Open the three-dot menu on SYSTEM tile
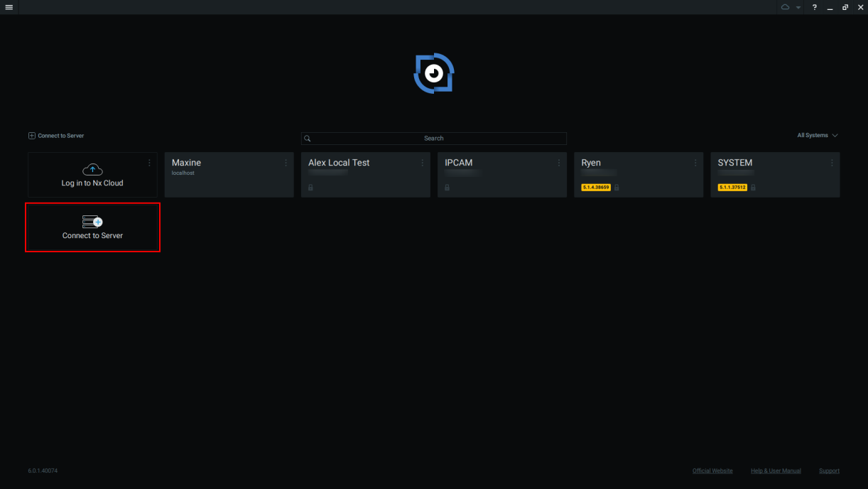 831,163
